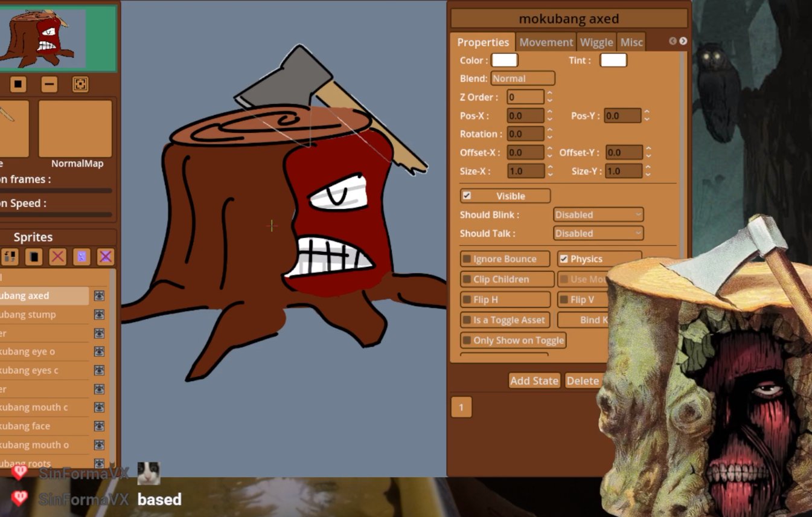Click the cat avatar in chat overlay
The width and height of the screenshot is (812, 517).
[x=149, y=474]
